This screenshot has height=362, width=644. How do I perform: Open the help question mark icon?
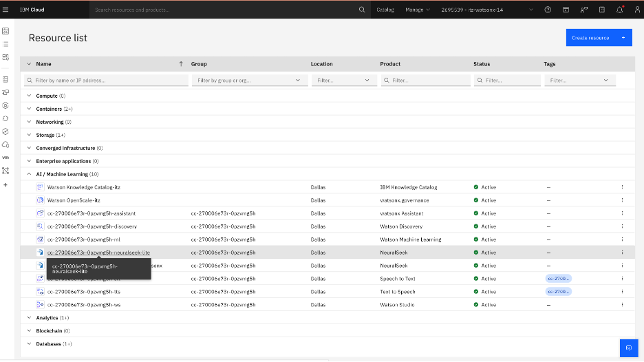point(548,10)
